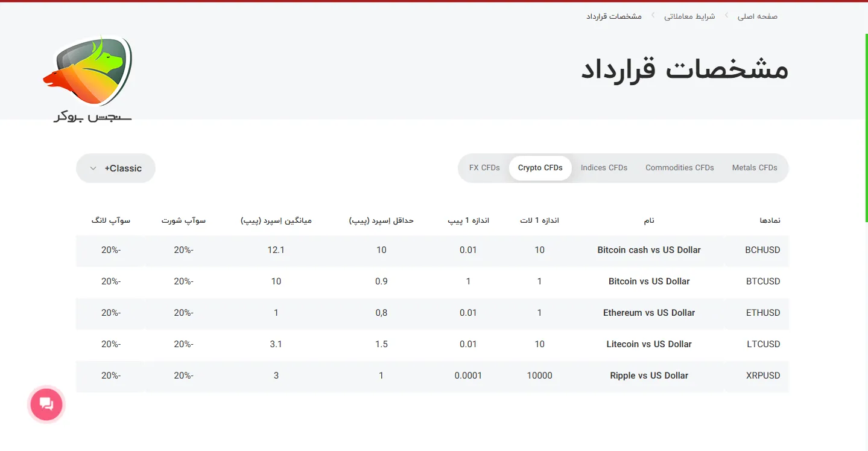This screenshot has height=451, width=868.
Task: Click the Ripple vs US Dollar entry
Action: [648, 375]
